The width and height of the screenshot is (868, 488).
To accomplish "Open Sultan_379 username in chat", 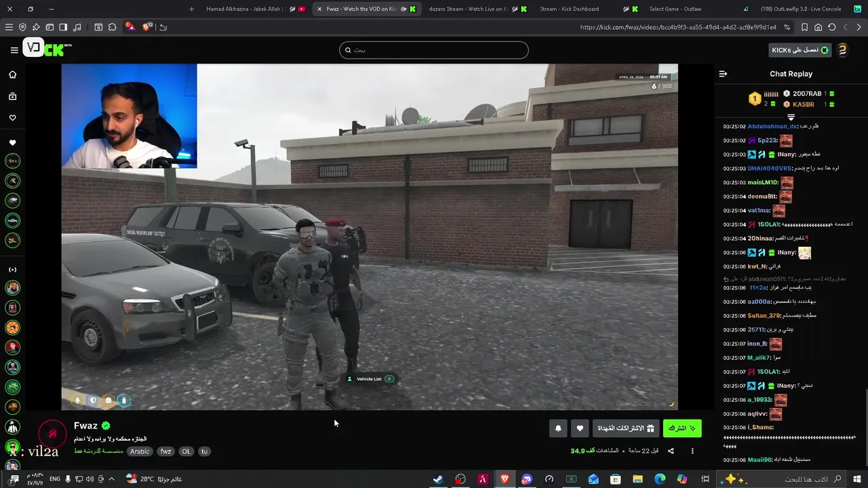I will (x=764, y=316).
